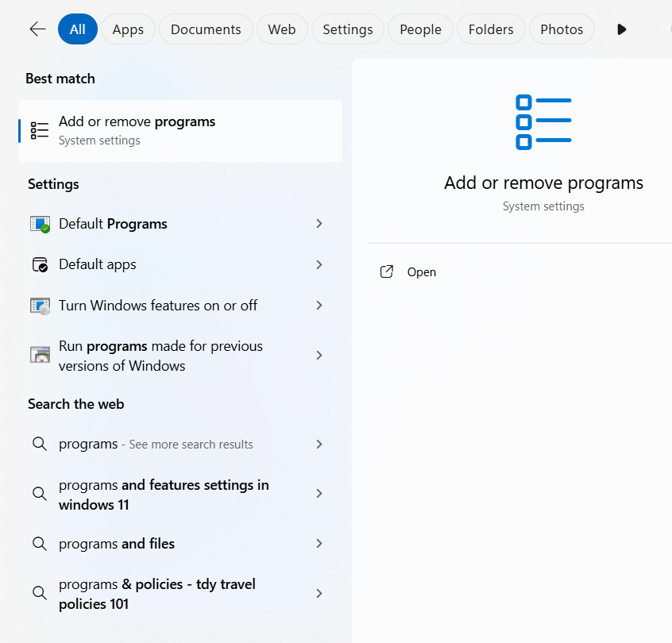Image resolution: width=672 pixels, height=643 pixels.
Task: Expand Turn Windows features chevron
Action: [x=319, y=306]
